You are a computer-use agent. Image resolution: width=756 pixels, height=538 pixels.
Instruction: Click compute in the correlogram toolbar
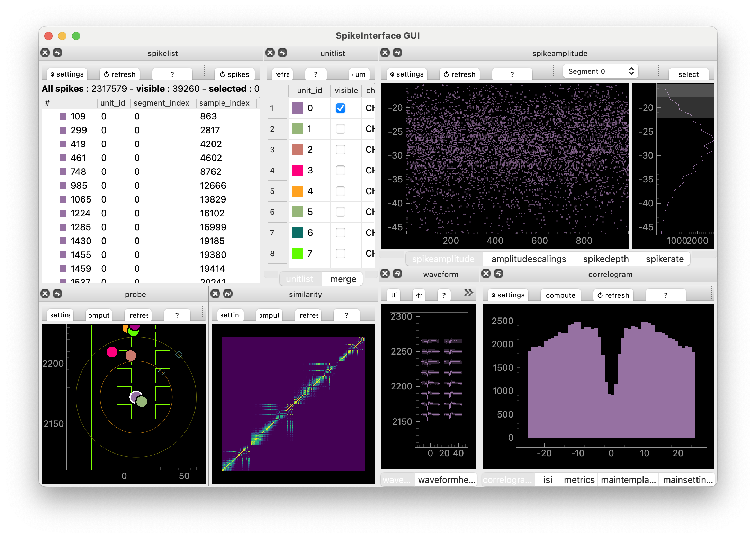pyautogui.click(x=560, y=295)
